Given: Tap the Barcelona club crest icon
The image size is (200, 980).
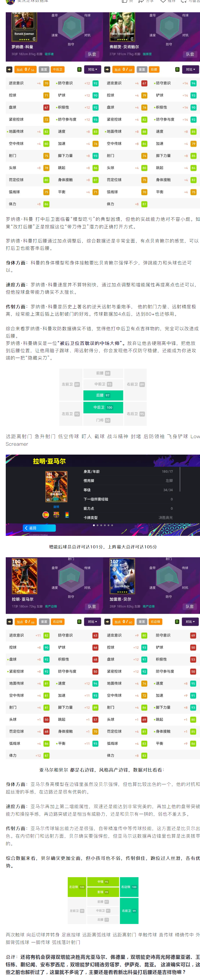Looking at the screenshot, I should point(56,515).
